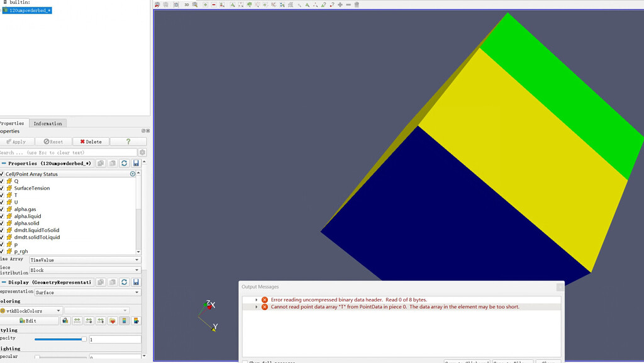Uncheck the SurfaceTension array checkbox

[x=2, y=188]
